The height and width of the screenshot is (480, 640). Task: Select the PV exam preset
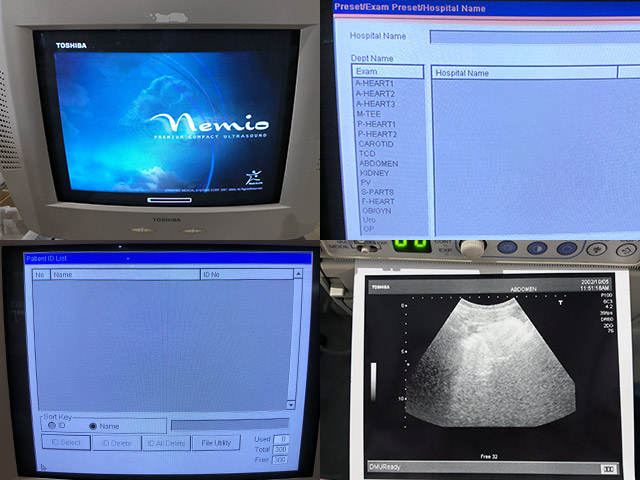[366, 182]
